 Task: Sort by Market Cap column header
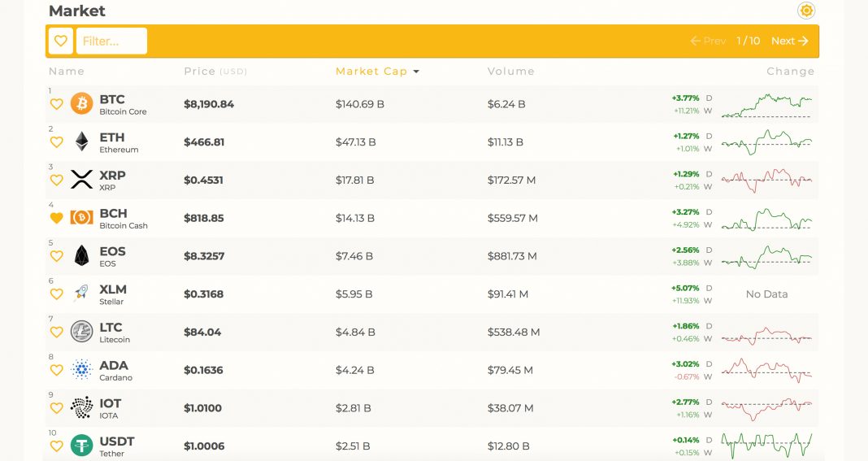pos(371,72)
